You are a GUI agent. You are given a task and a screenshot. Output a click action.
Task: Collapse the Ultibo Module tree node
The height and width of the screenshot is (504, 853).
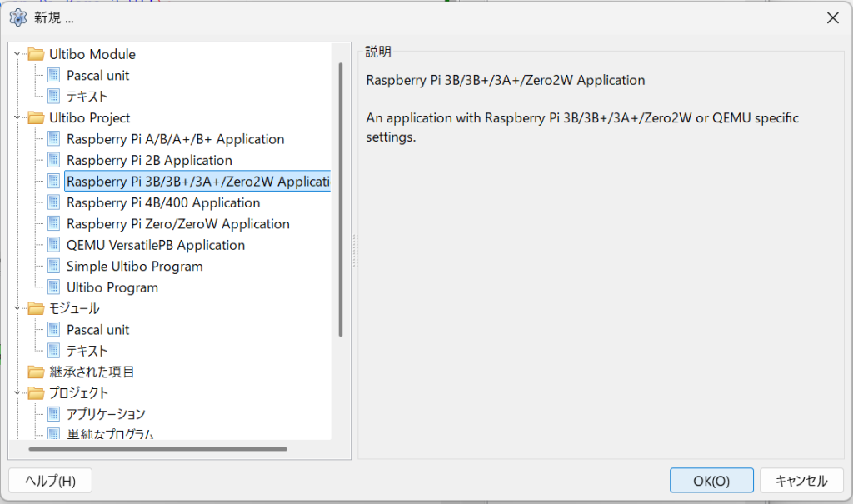(17, 54)
